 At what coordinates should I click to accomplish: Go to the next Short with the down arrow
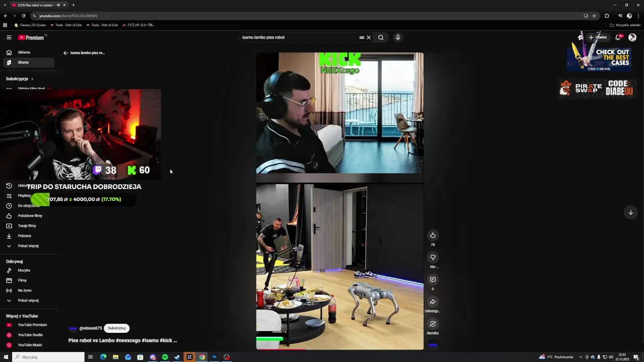tap(630, 212)
